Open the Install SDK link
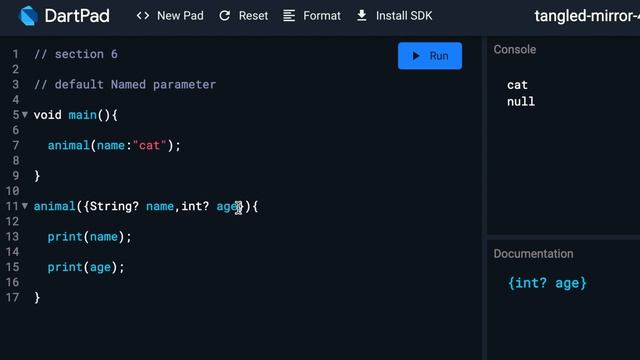The image size is (640, 360). click(x=394, y=16)
